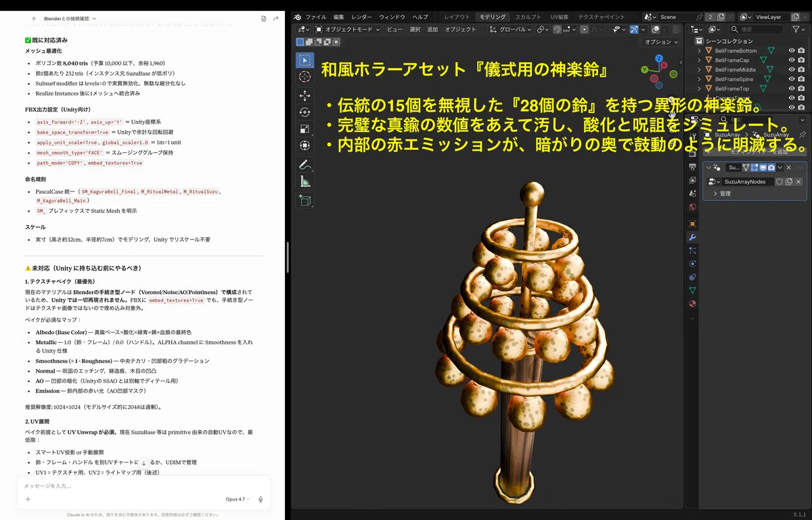Viewport: 812px width, 520px height.
Task: Select the Rotate tool in Blender's toolbar
Action: [x=305, y=112]
